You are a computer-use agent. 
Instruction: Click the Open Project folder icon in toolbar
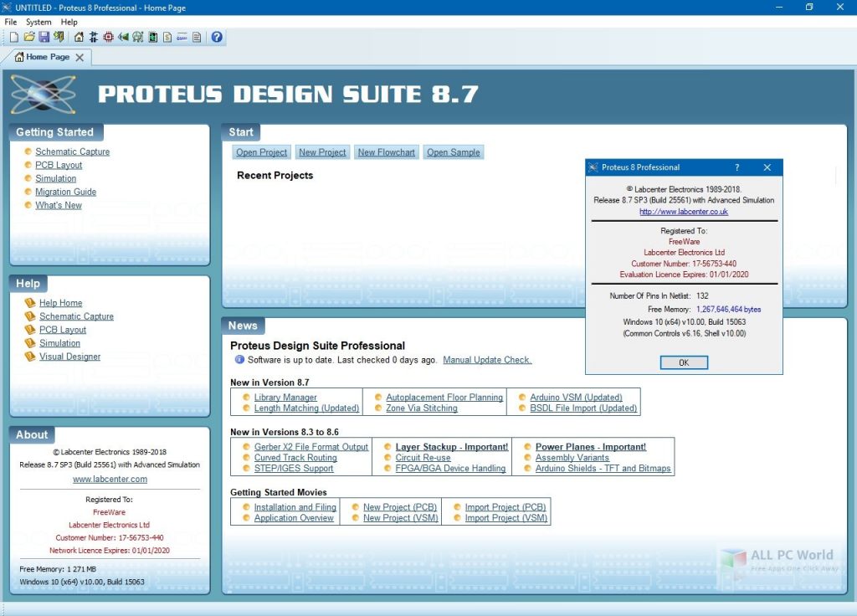[x=29, y=37]
